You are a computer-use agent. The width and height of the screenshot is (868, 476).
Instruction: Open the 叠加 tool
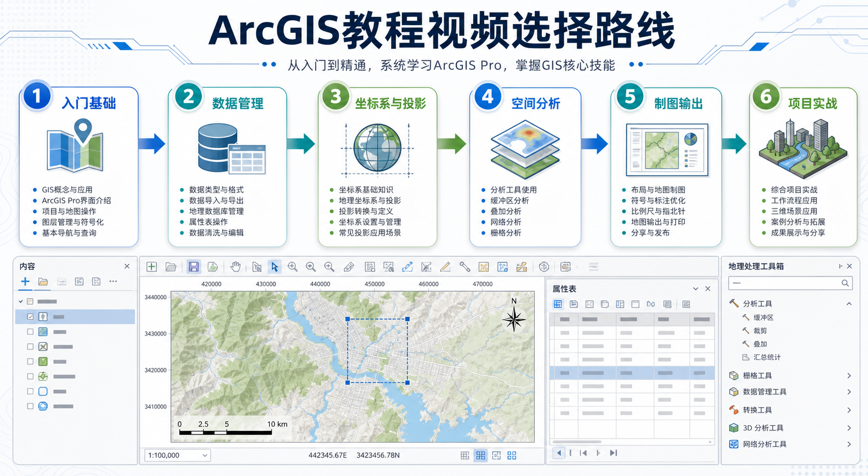point(760,344)
